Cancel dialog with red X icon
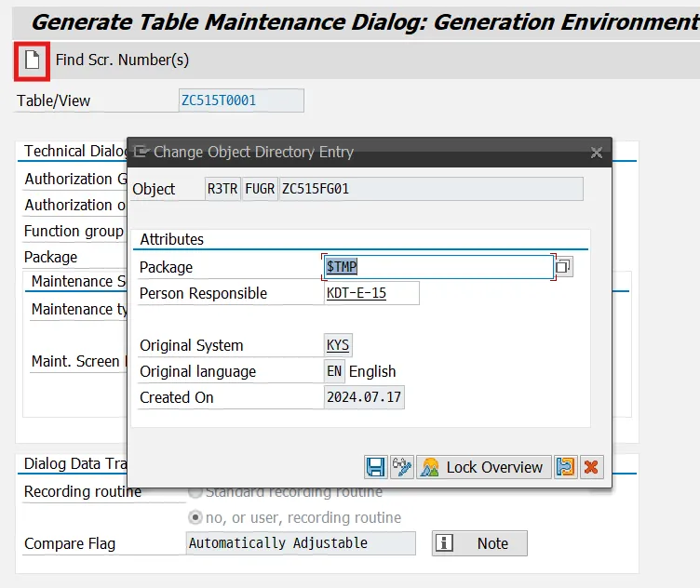 (x=591, y=467)
